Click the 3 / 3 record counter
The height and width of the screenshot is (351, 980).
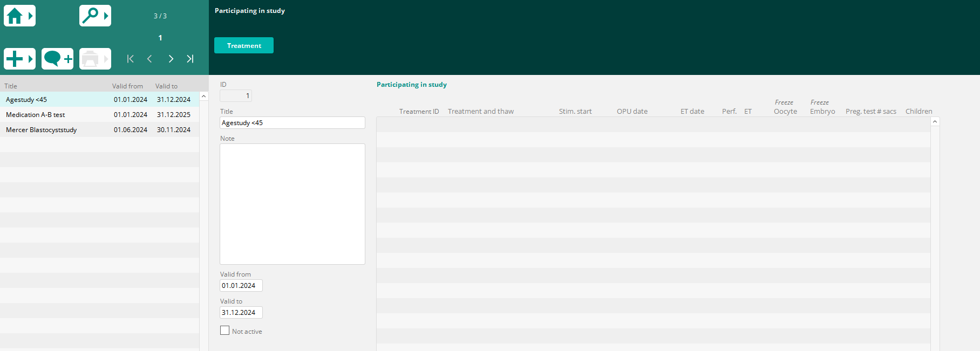[x=160, y=16]
